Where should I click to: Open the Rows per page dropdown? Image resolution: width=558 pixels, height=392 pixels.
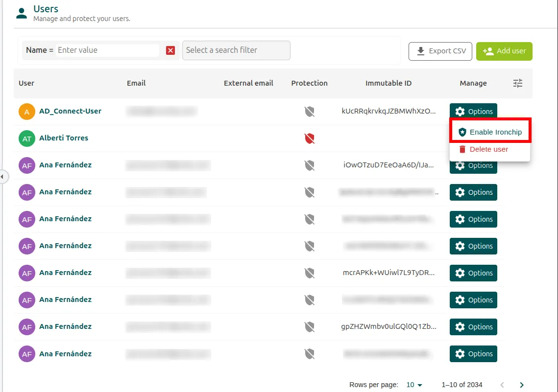coord(414,385)
